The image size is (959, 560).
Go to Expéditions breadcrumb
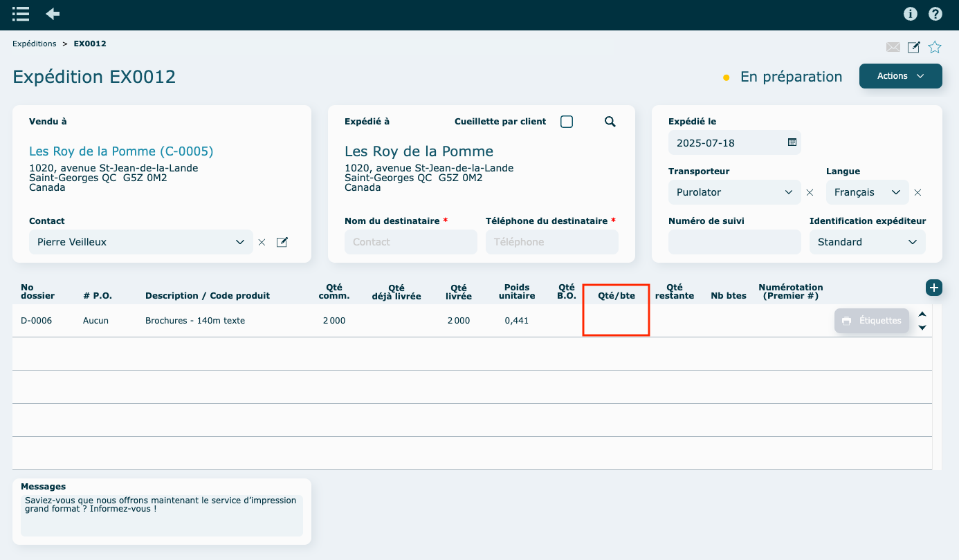[35, 44]
